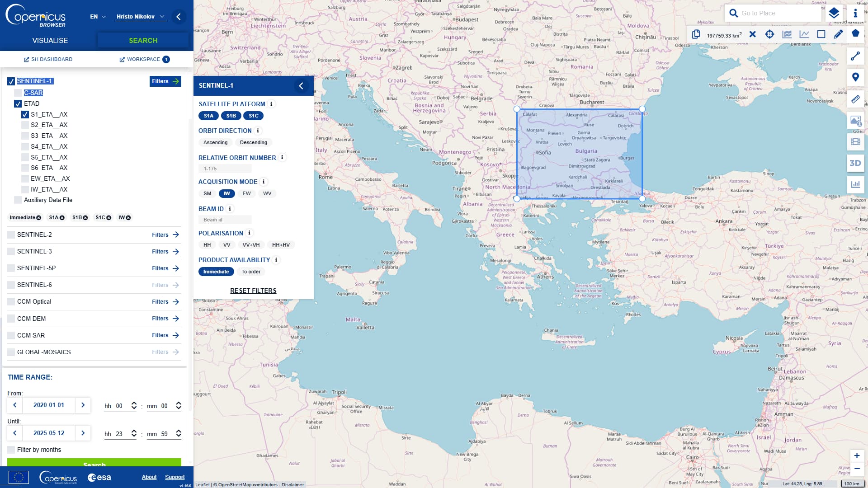Screen dimensions: 868x488
Task: Open Filters for SENTINEL-2
Action: [x=165, y=235]
